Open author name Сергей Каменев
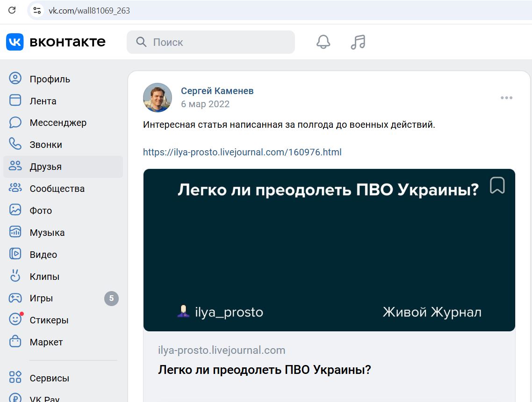 [x=217, y=91]
